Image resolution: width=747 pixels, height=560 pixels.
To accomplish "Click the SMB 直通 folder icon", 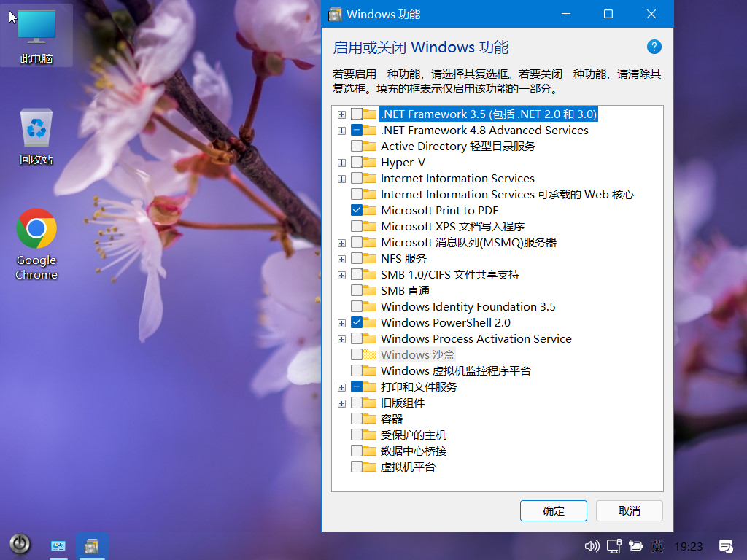I will click(x=370, y=290).
